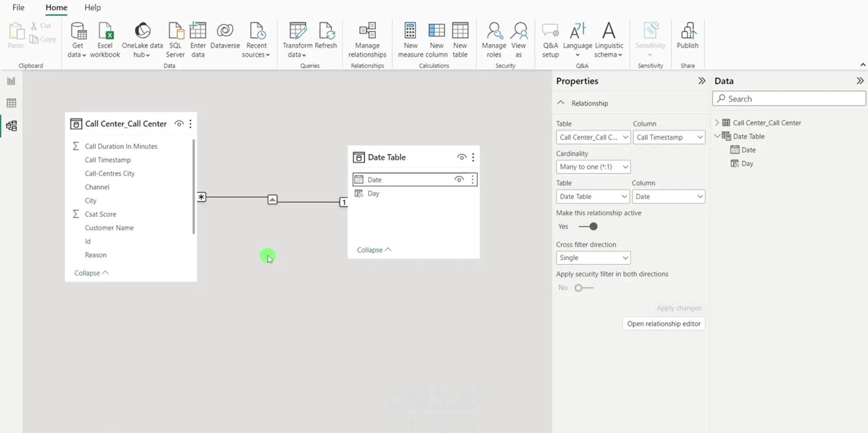The image size is (868, 433).
Task: Select Day field in Data pane
Action: point(747,163)
